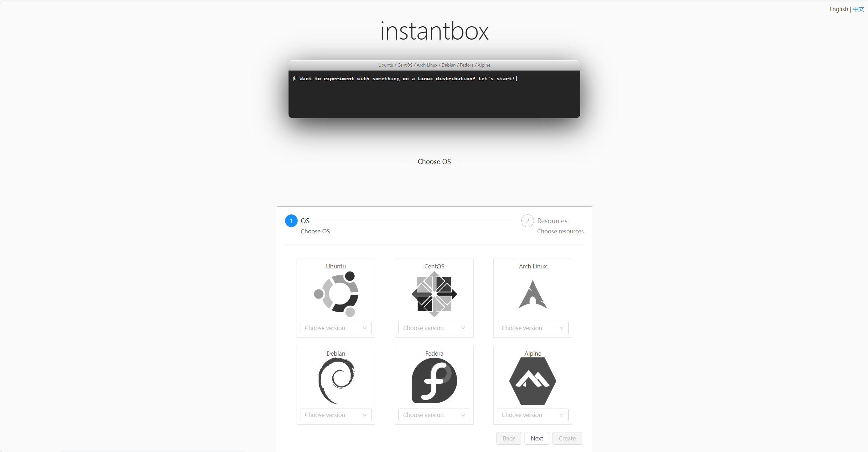
Task: Click the Ubuntu logo icon
Action: [x=336, y=294]
